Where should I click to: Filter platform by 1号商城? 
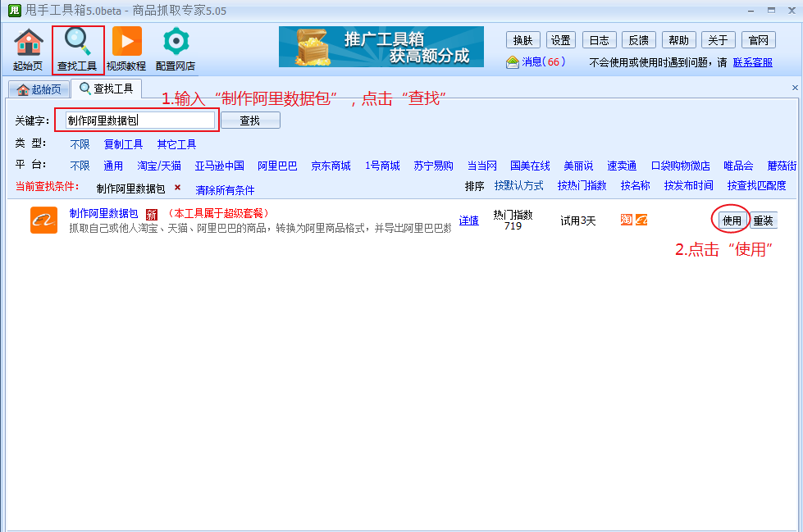(x=382, y=166)
